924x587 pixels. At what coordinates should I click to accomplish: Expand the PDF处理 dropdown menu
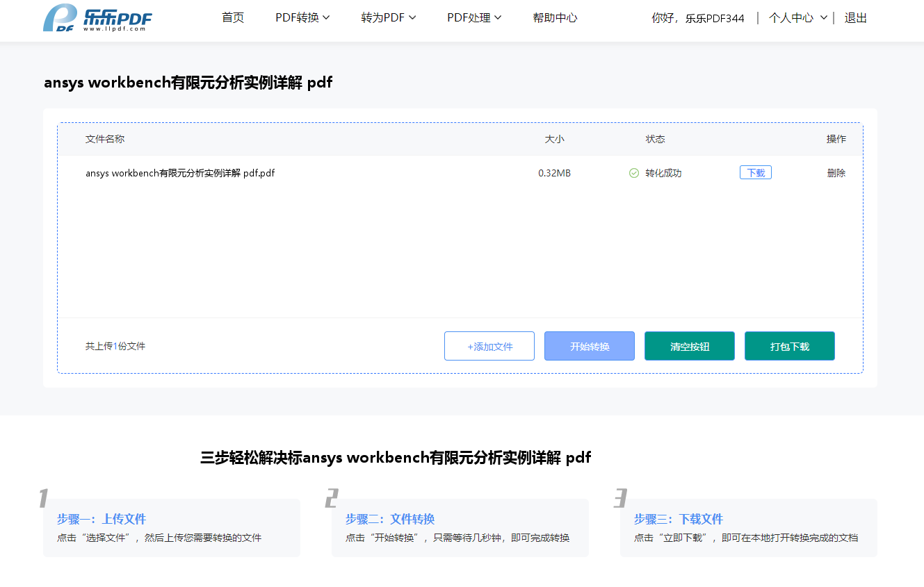(x=474, y=18)
